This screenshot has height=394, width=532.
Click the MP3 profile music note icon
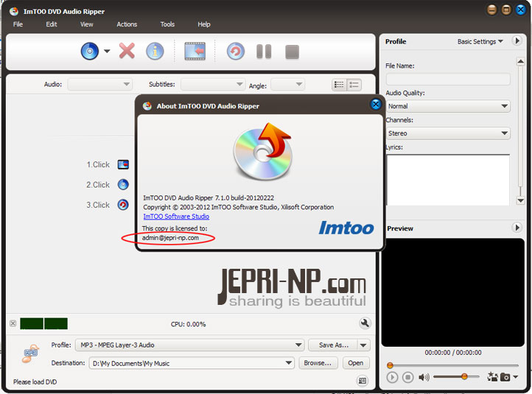(30, 353)
